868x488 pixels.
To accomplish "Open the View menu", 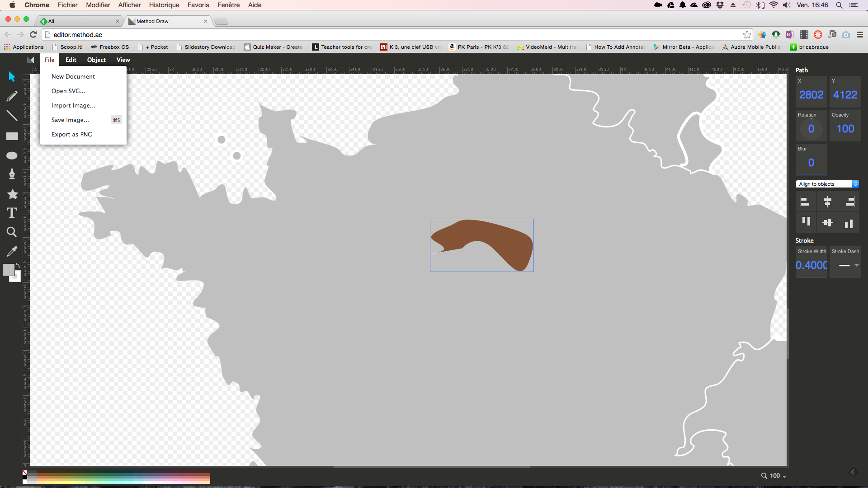I will coord(123,60).
